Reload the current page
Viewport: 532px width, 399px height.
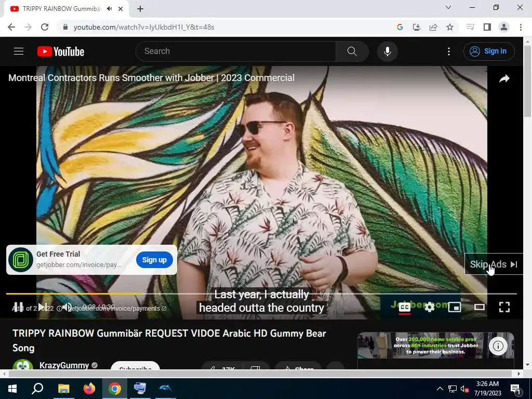point(45,27)
